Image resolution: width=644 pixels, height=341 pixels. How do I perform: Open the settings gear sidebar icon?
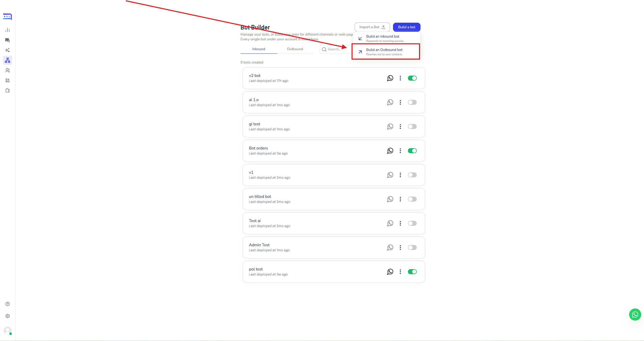(8, 316)
